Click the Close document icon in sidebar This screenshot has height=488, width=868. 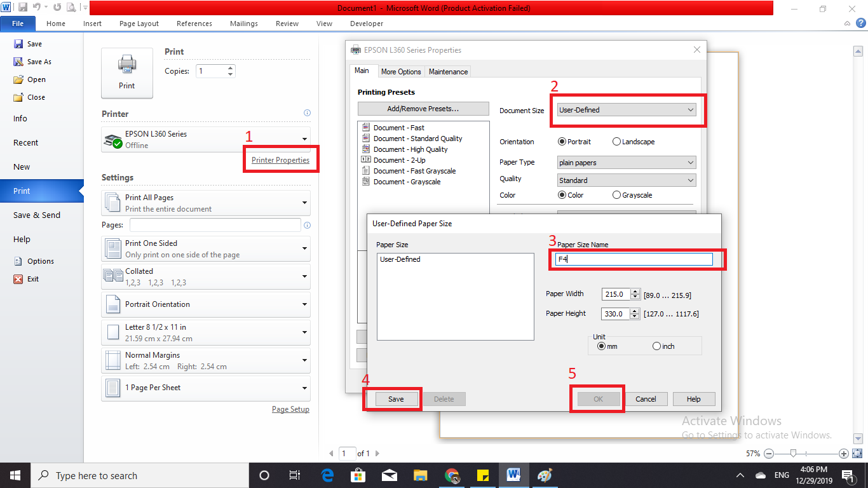tap(18, 97)
